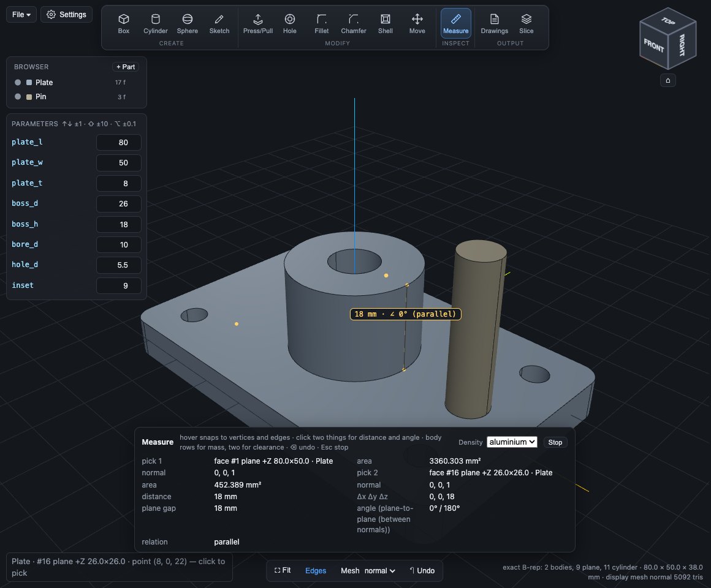Screen dimensions: 711x588
Task: Edit the hole_d value field
Action: point(119,265)
